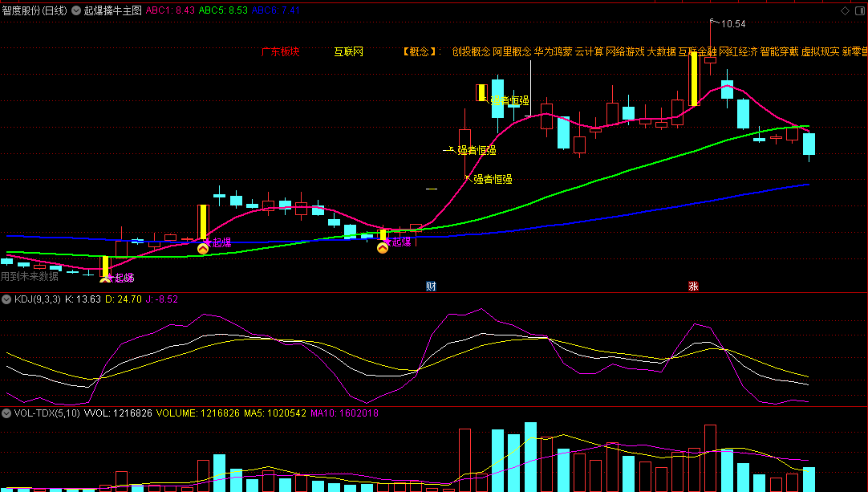Click the ABC1: 8.43 value

click(x=171, y=10)
